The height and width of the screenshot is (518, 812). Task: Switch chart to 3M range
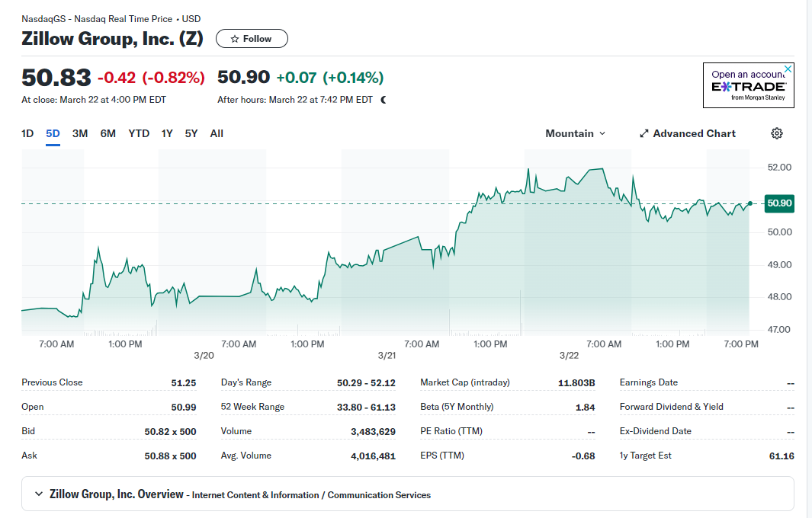[x=80, y=133]
